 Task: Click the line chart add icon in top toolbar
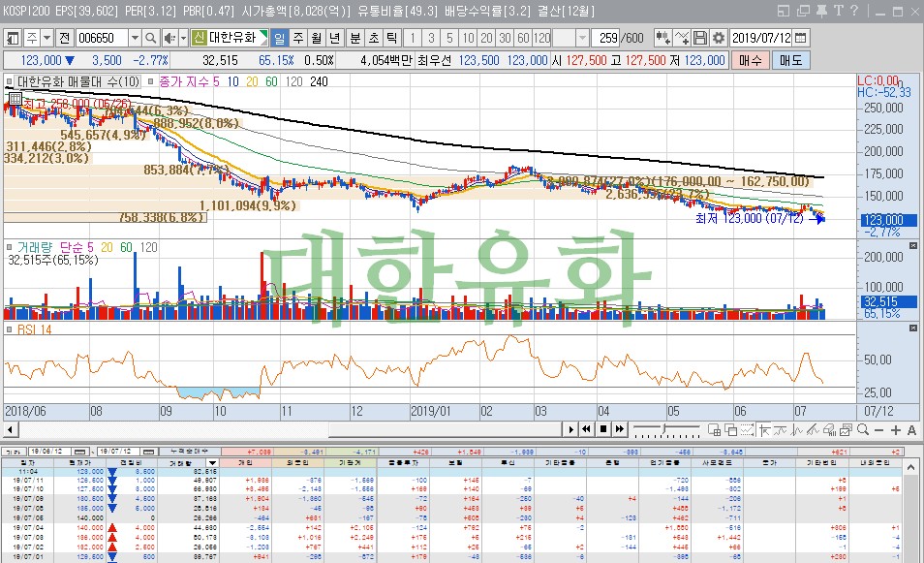[x=682, y=39]
